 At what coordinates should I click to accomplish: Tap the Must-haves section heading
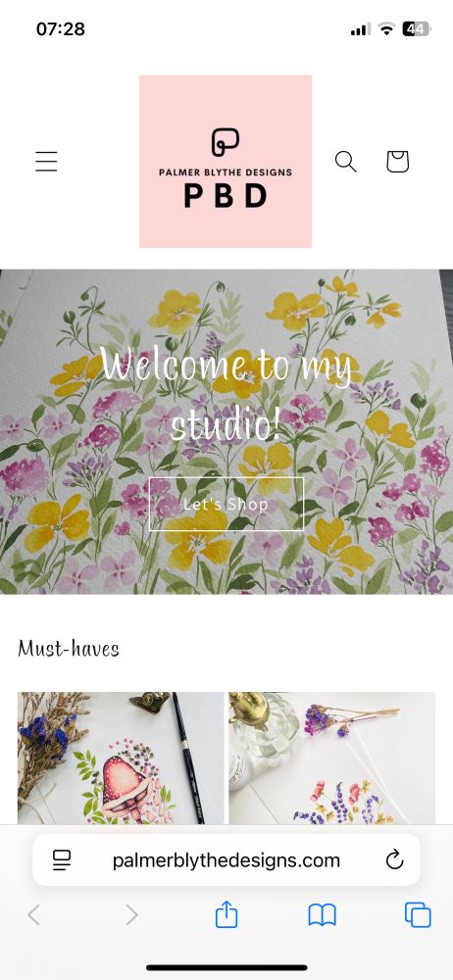(69, 648)
